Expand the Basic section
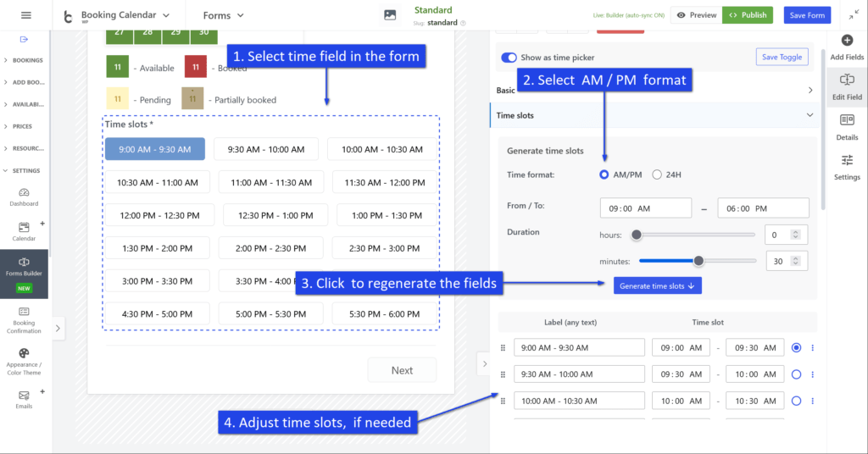This screenshot has width=868, height=454. pyautogui.click(x=655, y=90)
